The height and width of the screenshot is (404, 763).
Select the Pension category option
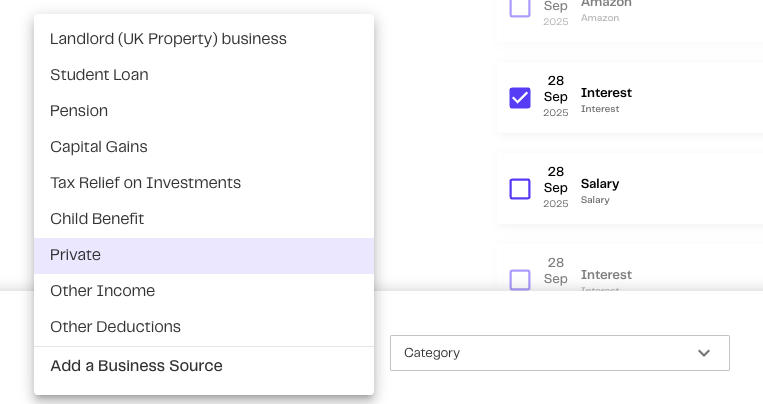pos(79,111)
